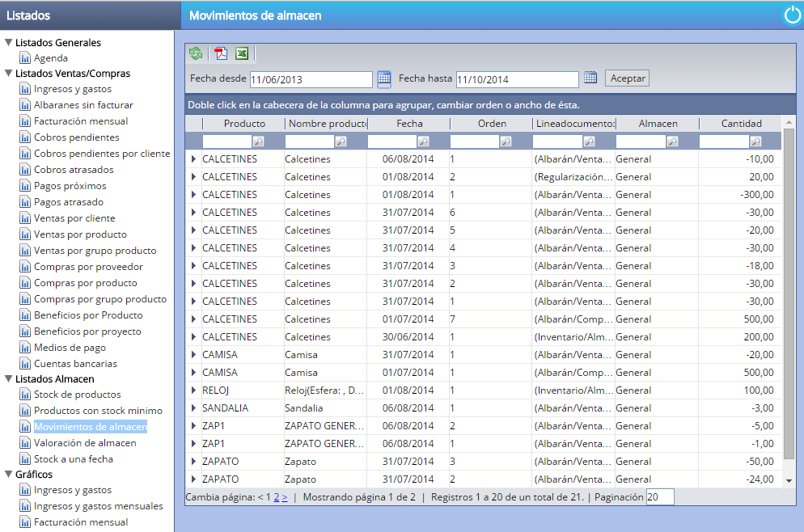This screenshot has width=804, height=532.
Task: Collapse the Listados Almacen section
Action: (8, 379)
